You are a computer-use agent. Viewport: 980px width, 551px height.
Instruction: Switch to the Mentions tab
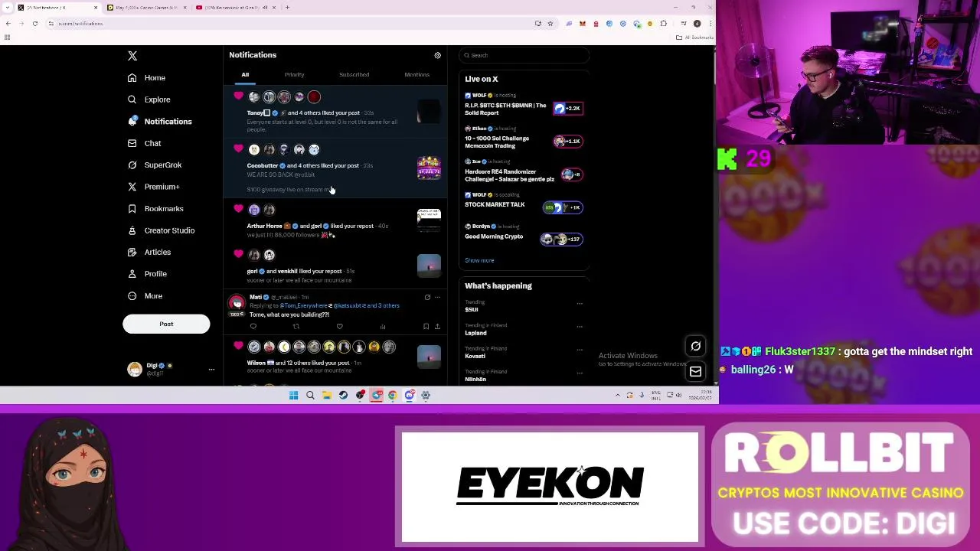[416, 75]
